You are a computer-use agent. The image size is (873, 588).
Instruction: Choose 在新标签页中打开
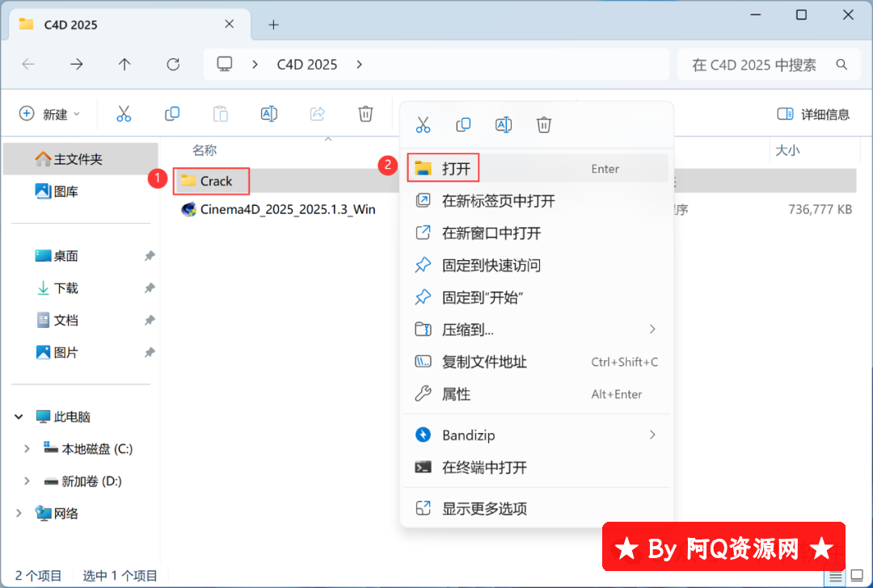point(537,201)
